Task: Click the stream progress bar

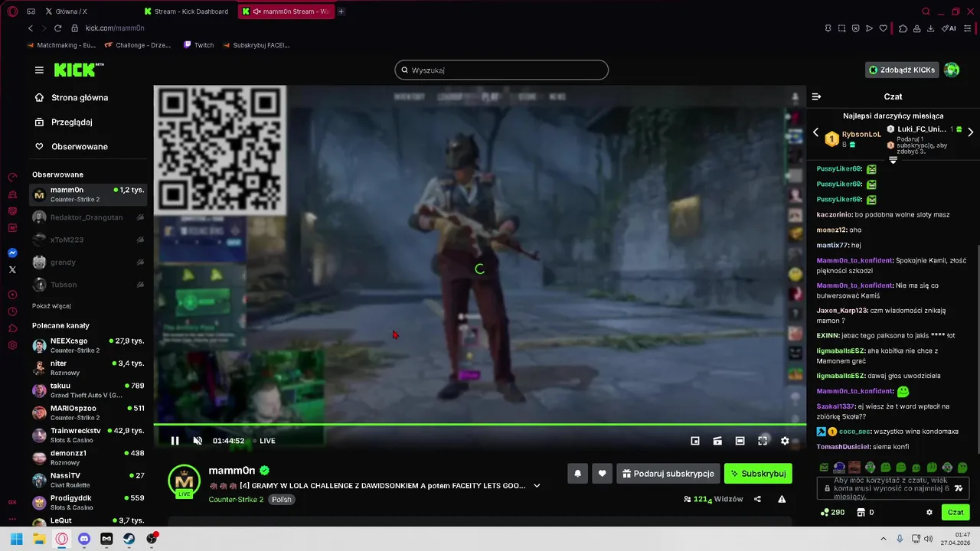Action: point(480,424)
